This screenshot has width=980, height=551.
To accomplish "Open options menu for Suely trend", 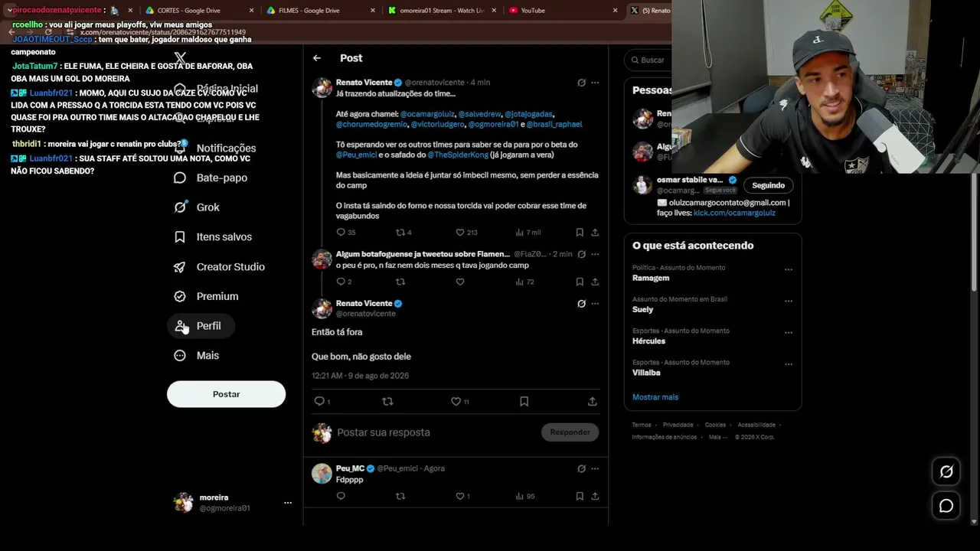I will pyautogui.click(x=789, y=302).
